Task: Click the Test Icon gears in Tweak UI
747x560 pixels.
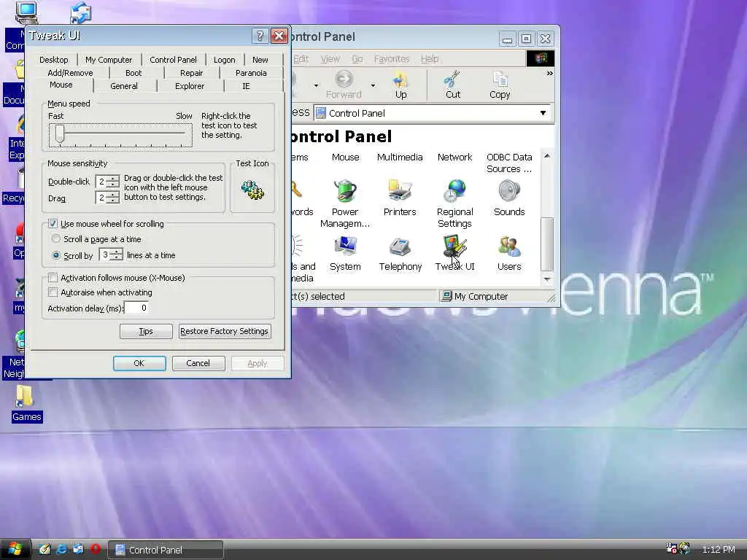Action: [252, 190]
